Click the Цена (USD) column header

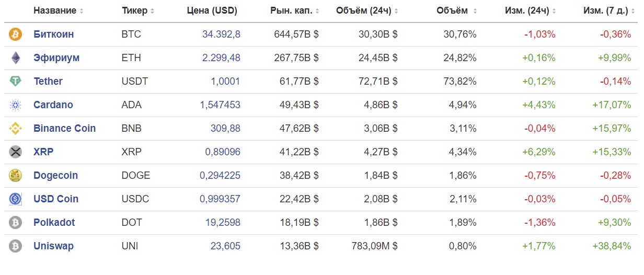[x=212, y=11]
